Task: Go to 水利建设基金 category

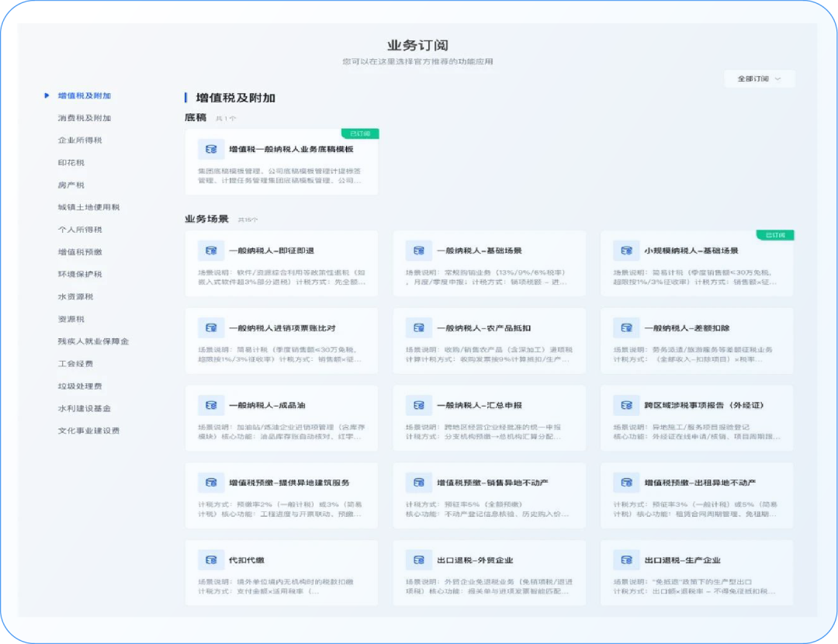Action: (85, 409)
